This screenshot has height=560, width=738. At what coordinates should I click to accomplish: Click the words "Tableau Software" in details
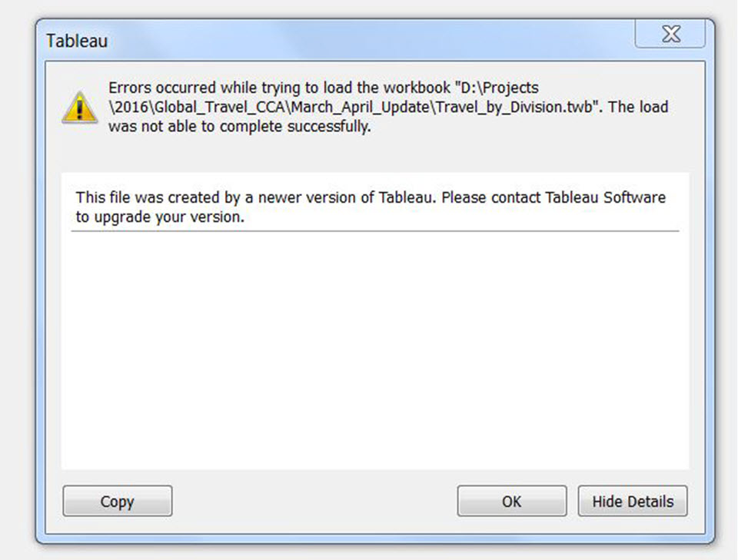coord(606,197)
